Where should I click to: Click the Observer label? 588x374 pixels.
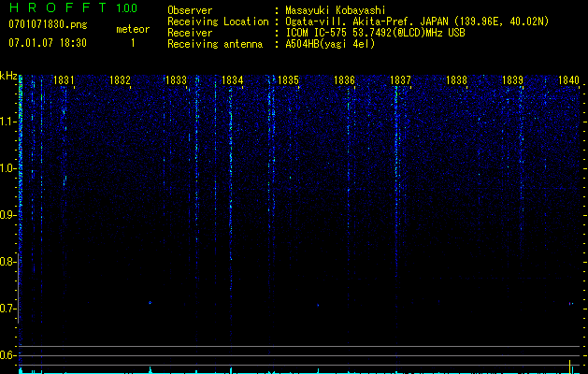tap(190, 10)
